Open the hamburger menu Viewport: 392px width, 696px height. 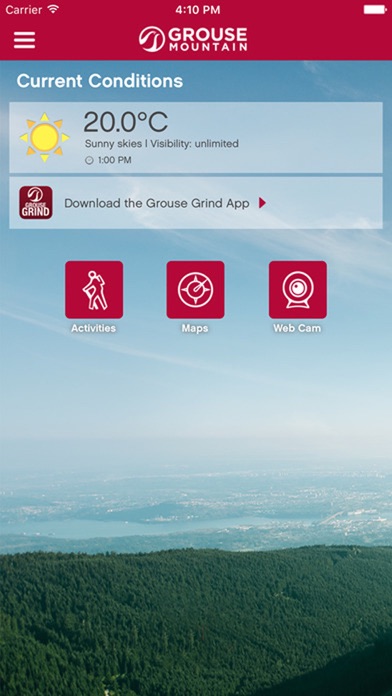24,40
